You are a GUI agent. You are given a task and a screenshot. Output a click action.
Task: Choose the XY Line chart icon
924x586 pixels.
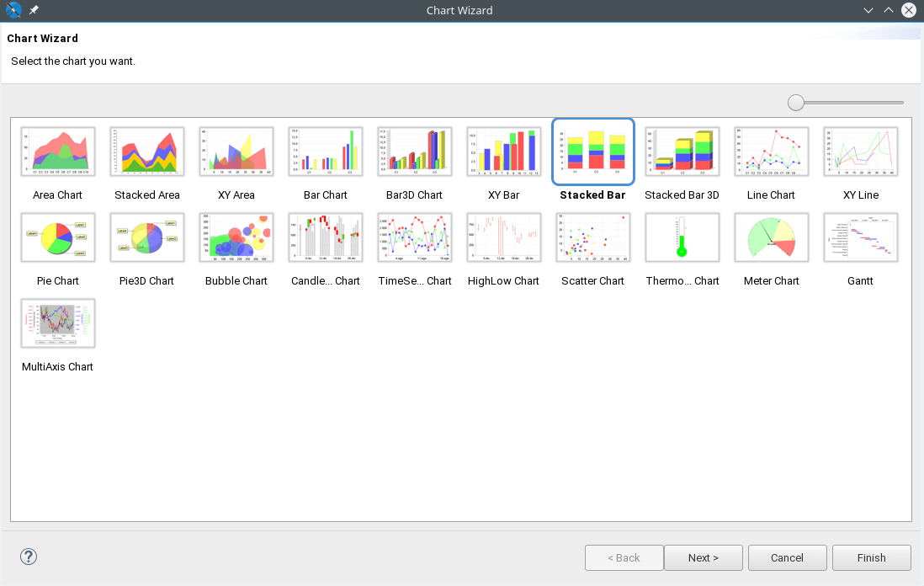pos(861,152)
